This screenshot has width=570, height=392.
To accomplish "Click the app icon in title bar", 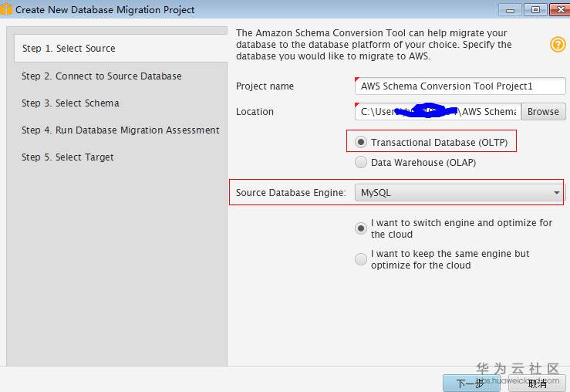I will pyautogui.click(x=6, y=9).
